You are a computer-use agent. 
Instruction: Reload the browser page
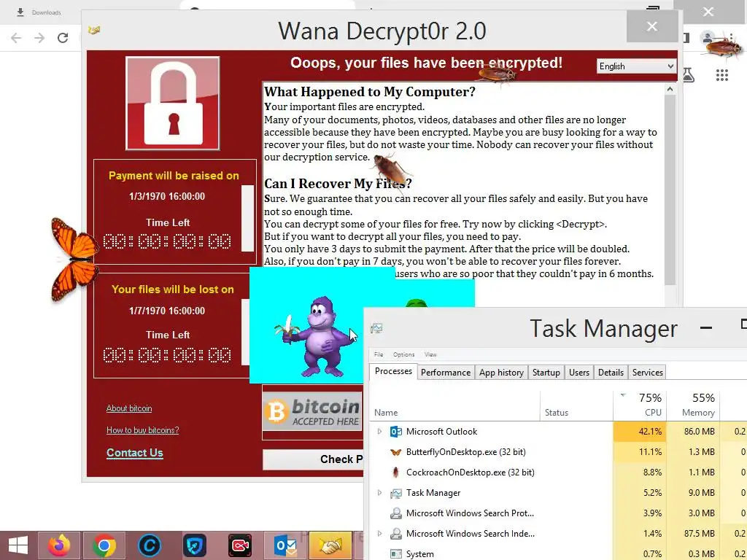(63, 38)
